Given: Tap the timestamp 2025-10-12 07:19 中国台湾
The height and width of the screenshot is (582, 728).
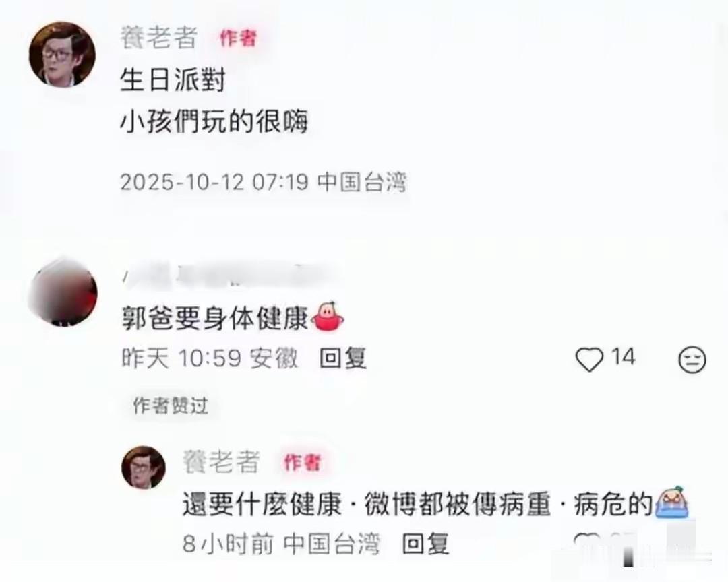Looking at the screenshot, I should coord(264,182).
